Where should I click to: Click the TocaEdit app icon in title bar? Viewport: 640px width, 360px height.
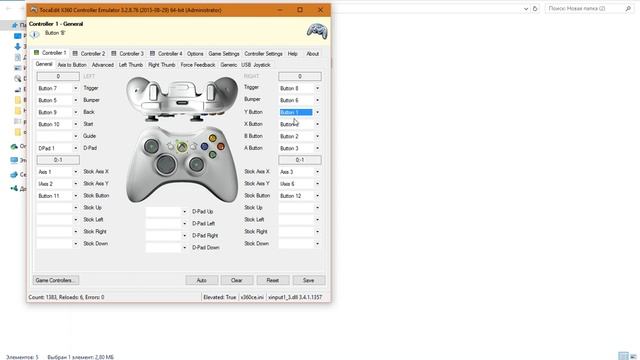click(34, 10)
